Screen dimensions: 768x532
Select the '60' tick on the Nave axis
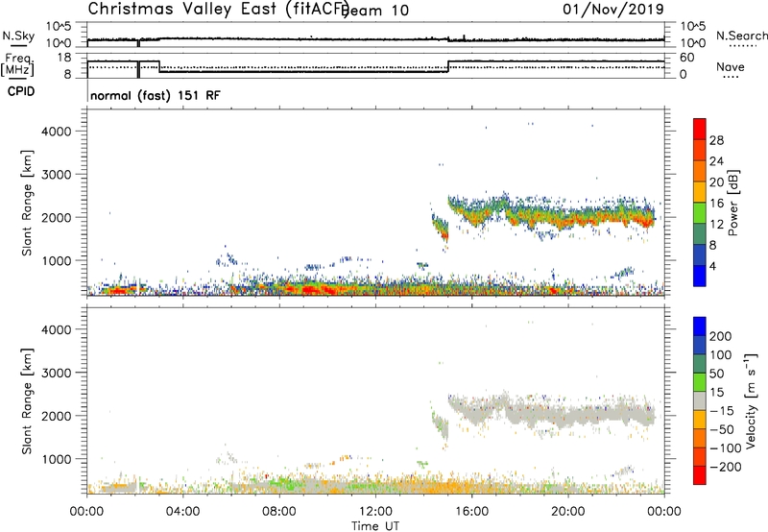[686, 58]
